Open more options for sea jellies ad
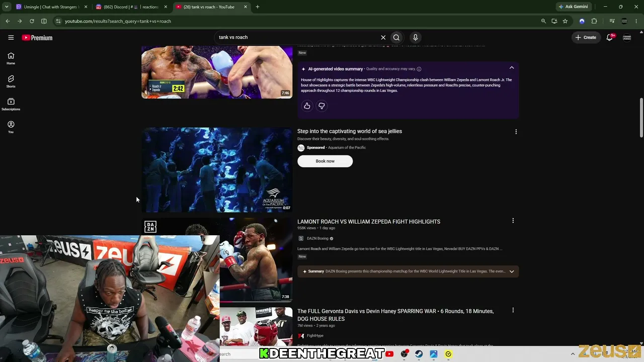This screenshot has width=644, height=362. coord(516,132)
